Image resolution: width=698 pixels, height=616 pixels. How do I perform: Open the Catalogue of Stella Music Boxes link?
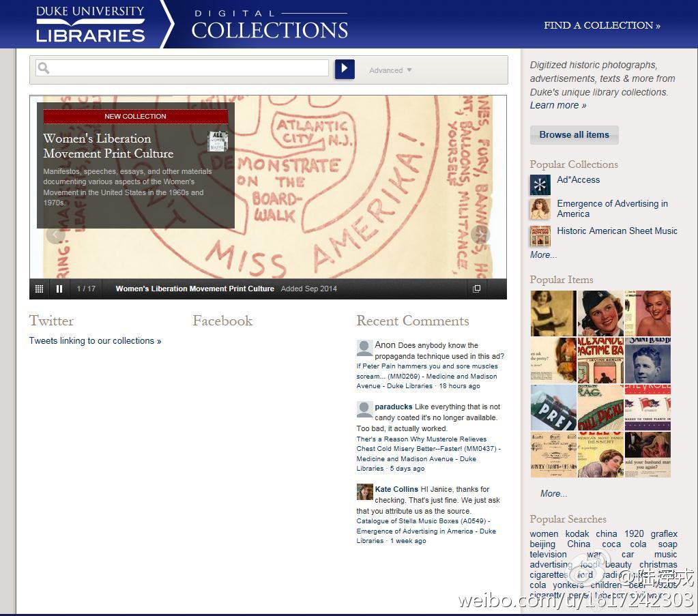(426, 531)
